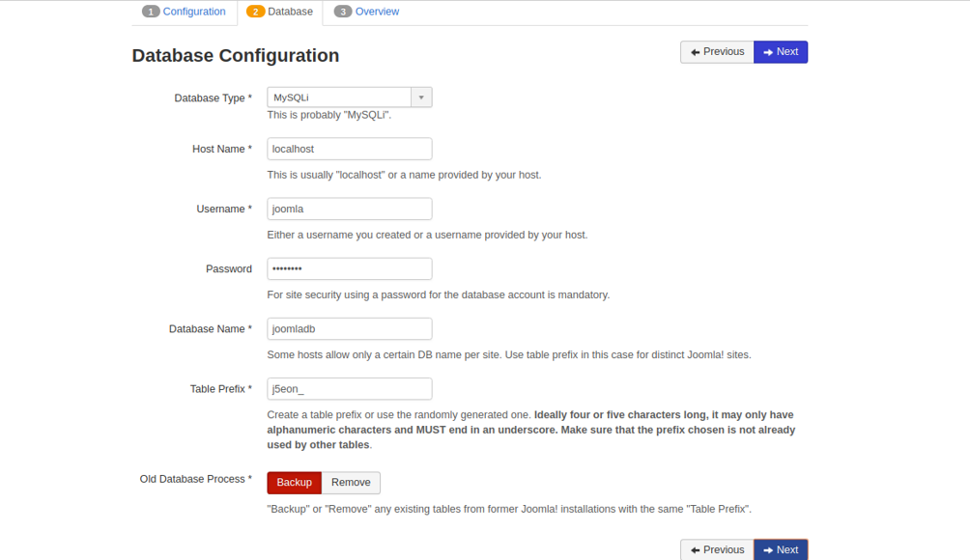Select the MySQLi database type combo box

point(350,98)
